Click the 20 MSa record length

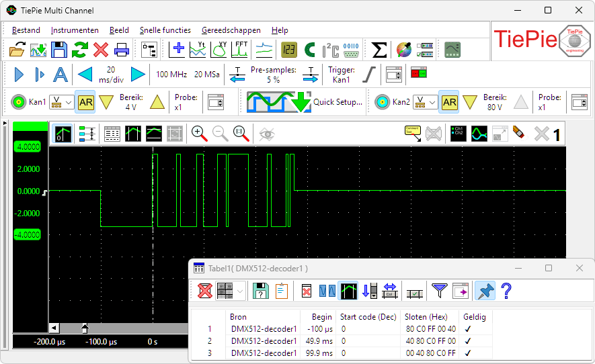(207, 75)
